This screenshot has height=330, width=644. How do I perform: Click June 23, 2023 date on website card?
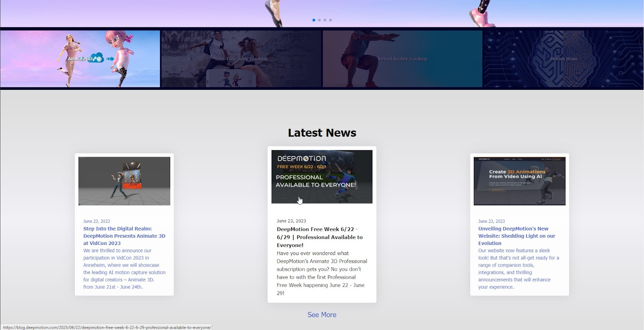(491, 221)
